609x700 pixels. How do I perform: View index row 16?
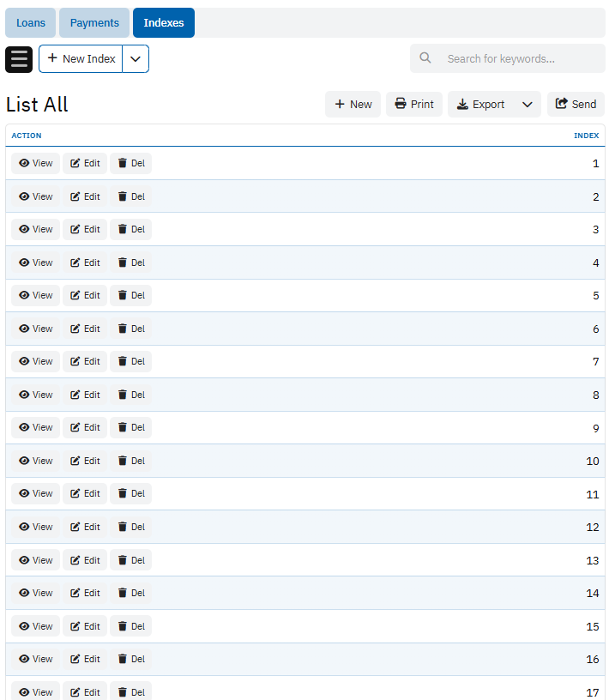(35, 660)
